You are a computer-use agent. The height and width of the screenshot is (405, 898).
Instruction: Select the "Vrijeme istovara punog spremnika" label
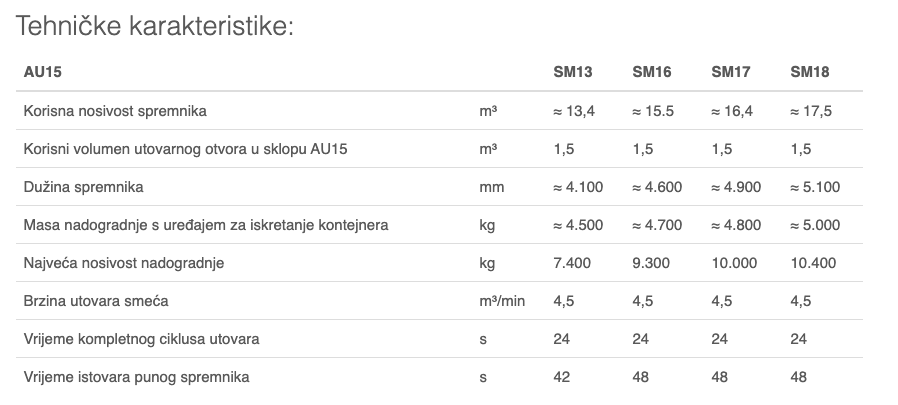click(136, 377)
